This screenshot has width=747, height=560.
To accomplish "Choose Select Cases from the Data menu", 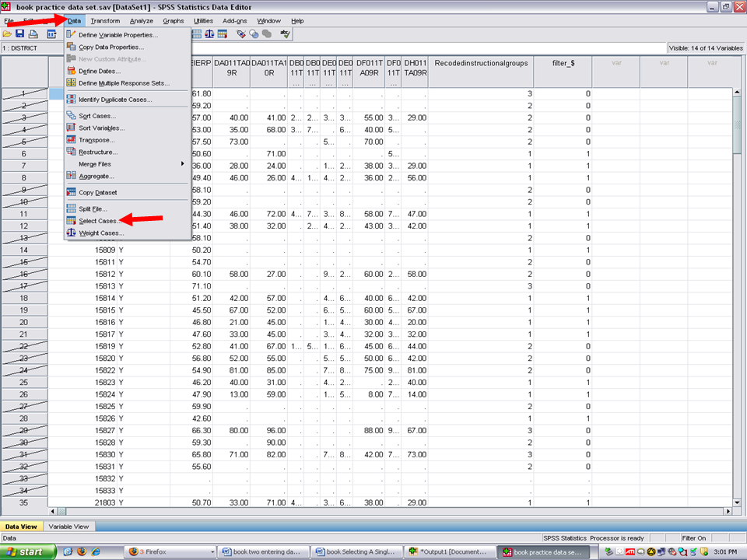I will [x=97, y=221].
